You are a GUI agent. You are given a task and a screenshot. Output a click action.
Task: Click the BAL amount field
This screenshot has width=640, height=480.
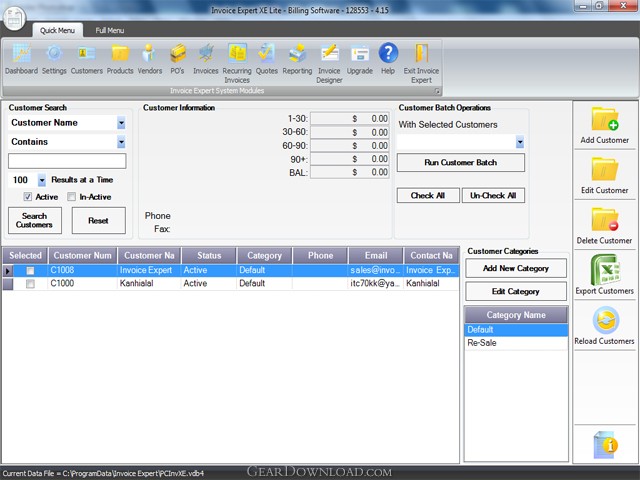[349, 172]
